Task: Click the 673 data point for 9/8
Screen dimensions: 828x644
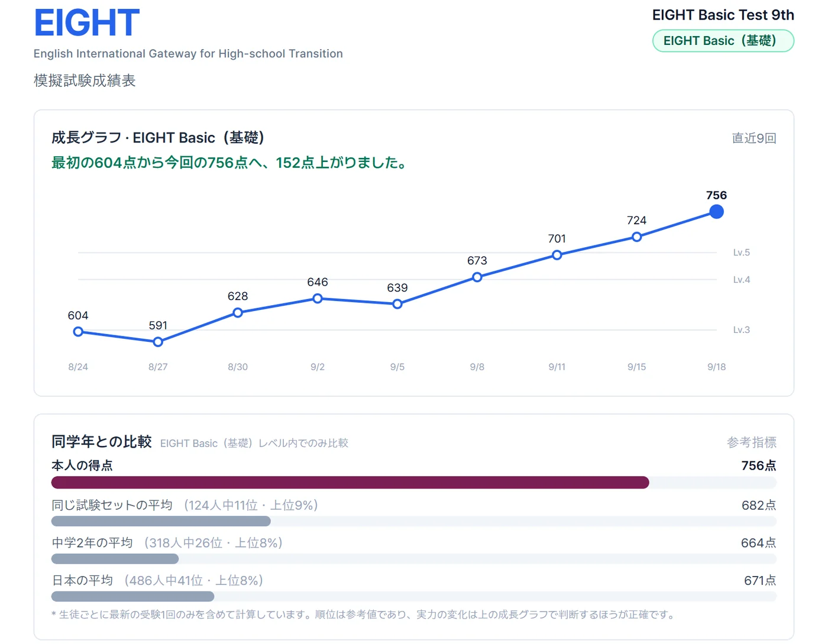Action: [477, 277]
